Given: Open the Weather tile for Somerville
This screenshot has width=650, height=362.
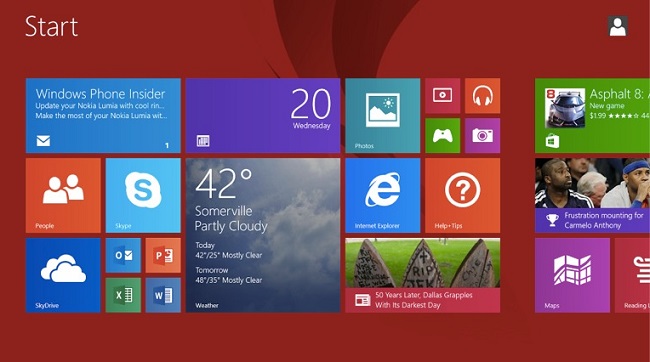Looking at the screenshot, I should pyautogui.click(x=263, y=235).
